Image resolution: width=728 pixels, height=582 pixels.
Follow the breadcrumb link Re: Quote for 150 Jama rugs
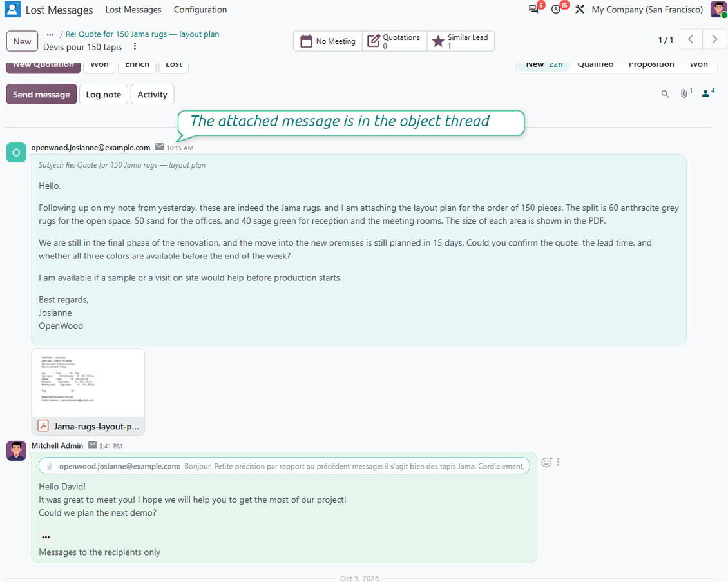coord(142,34)
